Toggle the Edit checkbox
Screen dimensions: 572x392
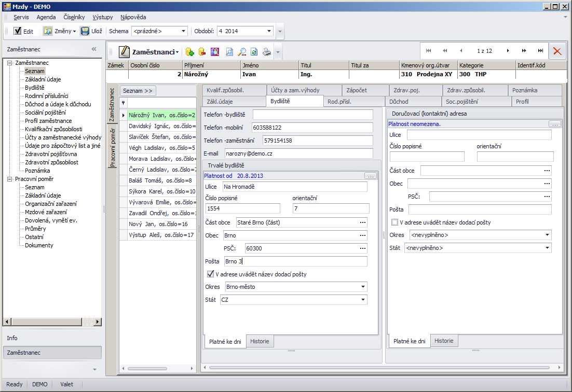(x=18, y=31)
